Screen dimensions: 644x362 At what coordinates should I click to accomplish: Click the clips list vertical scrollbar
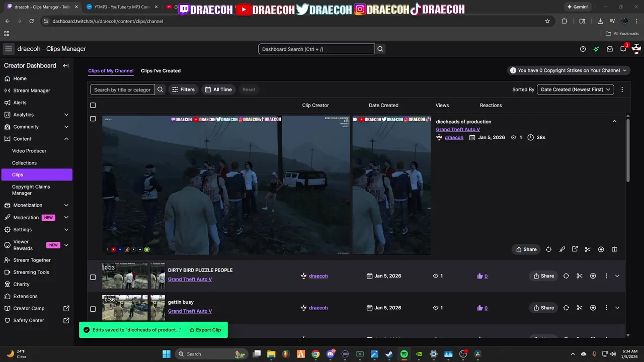(628, 151)
